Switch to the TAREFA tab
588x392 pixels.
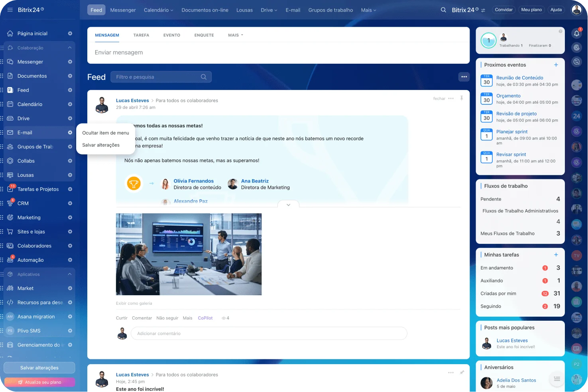point(141,35)
